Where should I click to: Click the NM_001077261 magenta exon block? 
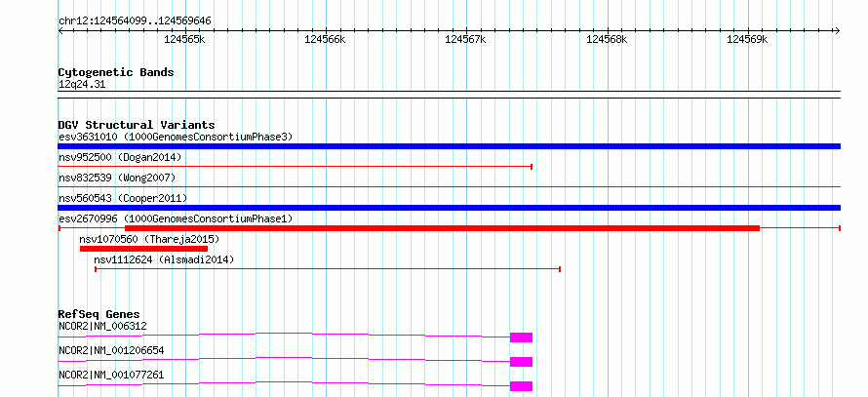[521, 386]
